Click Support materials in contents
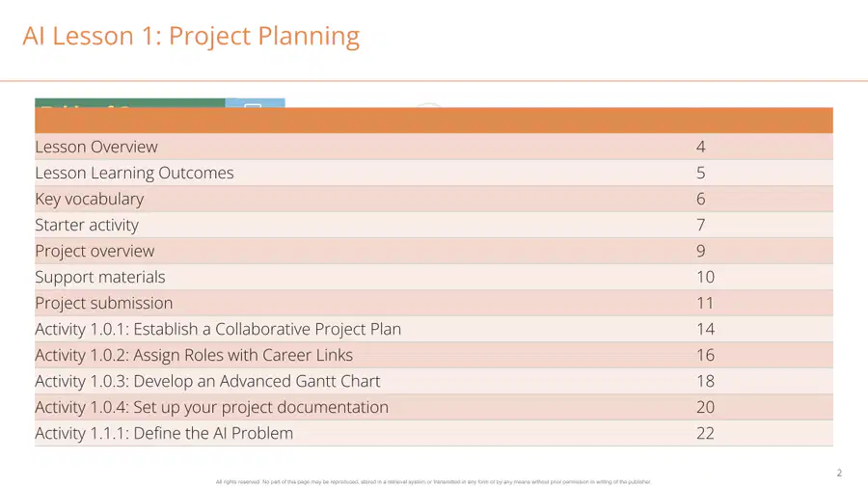This screenshot has width=868, height=488. (433, 277)
